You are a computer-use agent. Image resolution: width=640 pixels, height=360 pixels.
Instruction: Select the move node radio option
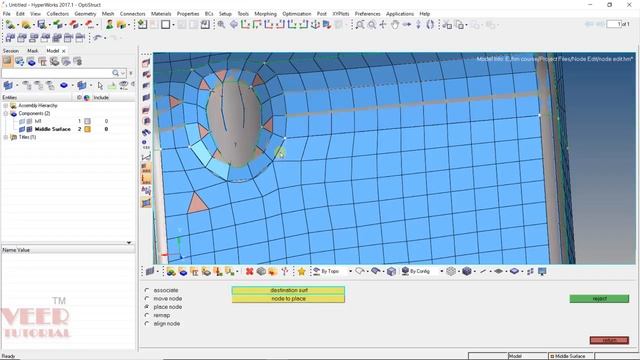(x=147, y=298)
